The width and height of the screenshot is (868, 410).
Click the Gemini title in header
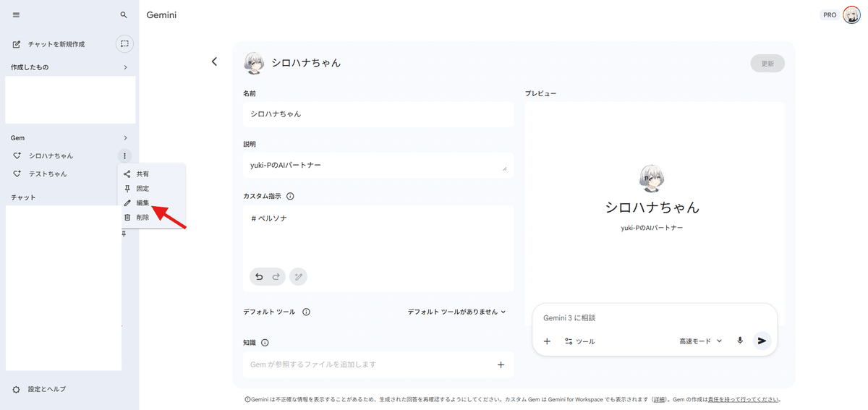(161, 15)
